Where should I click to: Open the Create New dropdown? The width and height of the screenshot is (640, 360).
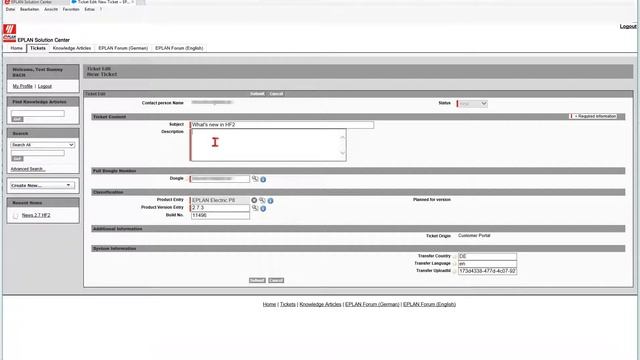pyautogui.click(x=42, y=186)
